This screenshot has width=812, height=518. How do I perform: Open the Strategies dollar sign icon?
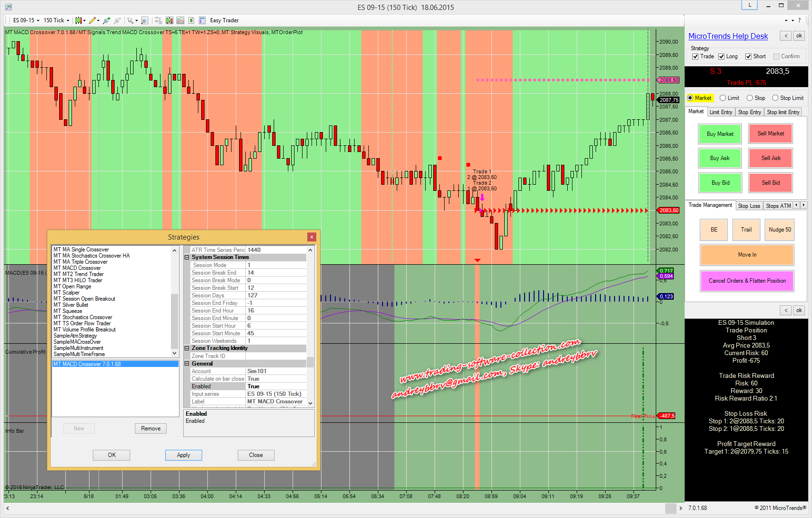[x=191, y=20]
